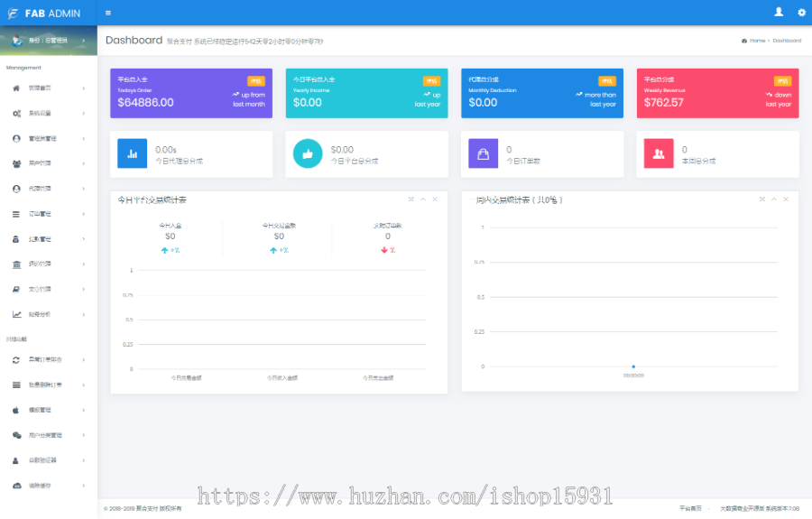
Task: Toggle the hamburger sidebar menu button
Action: (x=108, y=13)
